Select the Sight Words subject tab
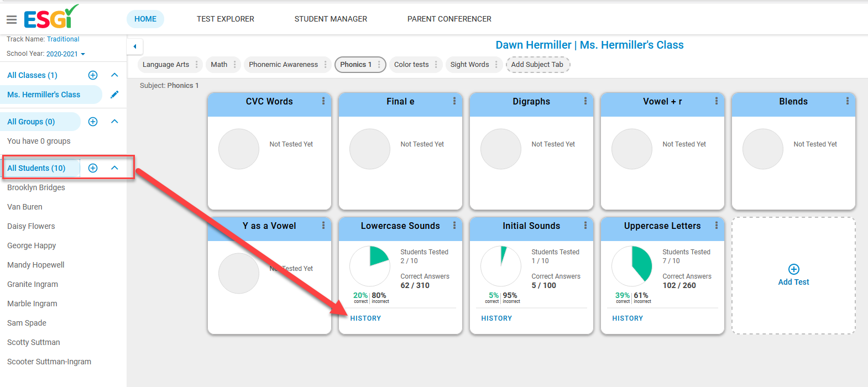This screenshot has height=387, width=868. click(x=470, y=65)
